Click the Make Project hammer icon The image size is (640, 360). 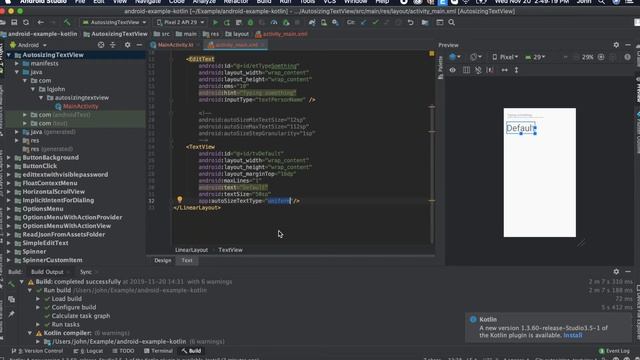[67, 22]
